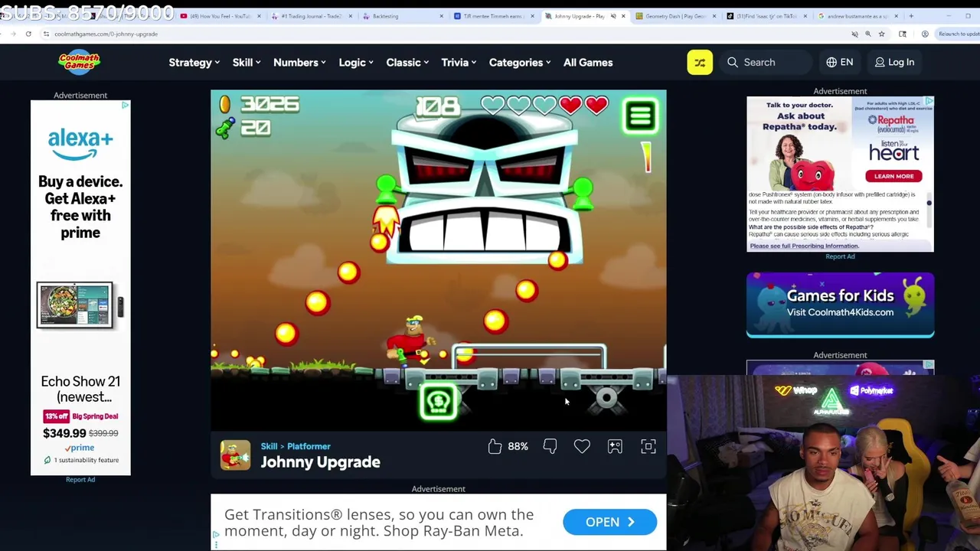Click the thumbs-down dislike icon
Viewport: 980px width, 551px height.
click(550, 446)
